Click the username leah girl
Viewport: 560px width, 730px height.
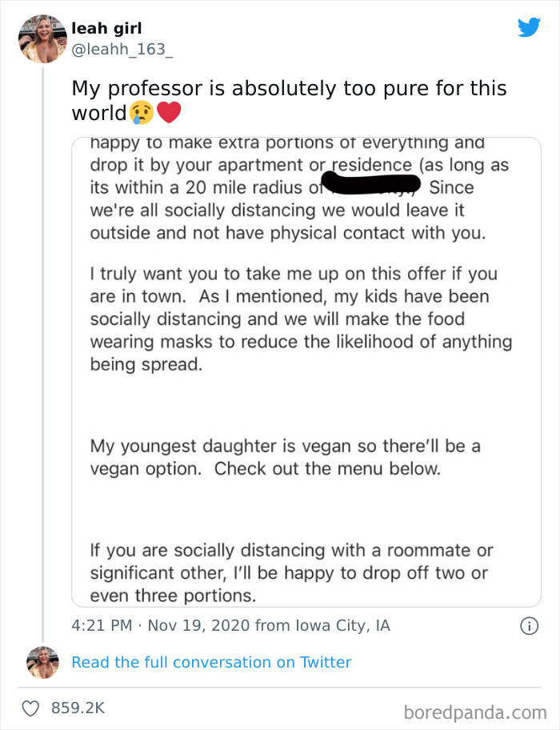pyautogui.click(x=106, y=27)
